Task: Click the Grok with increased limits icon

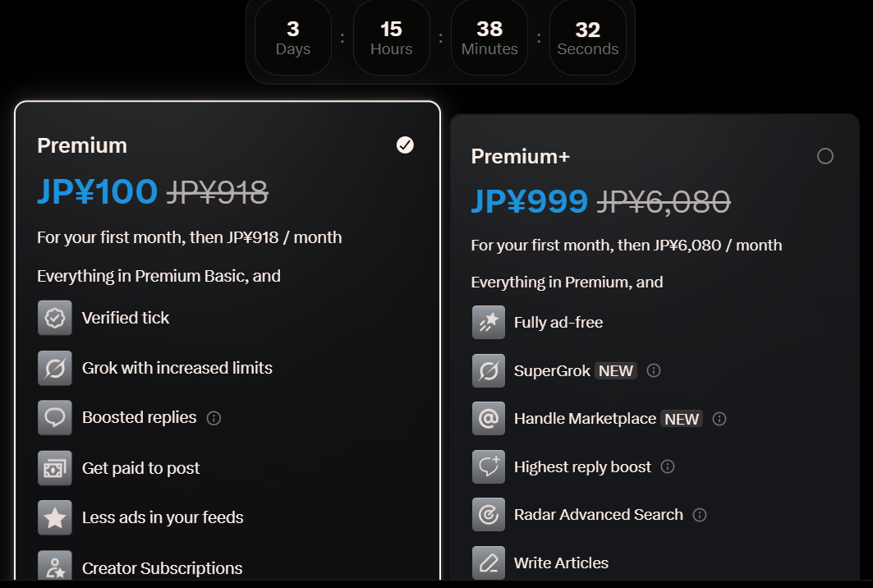Action: [55, 368]
